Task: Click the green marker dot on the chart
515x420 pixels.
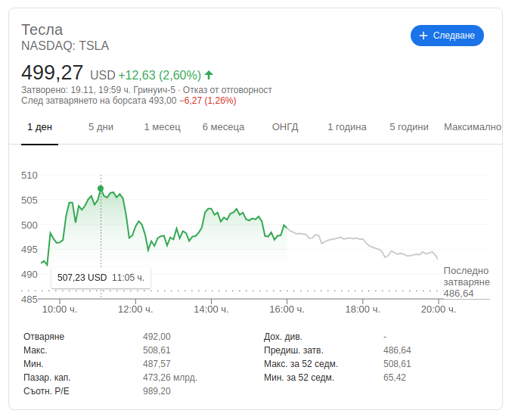Action: coord(101,188)
